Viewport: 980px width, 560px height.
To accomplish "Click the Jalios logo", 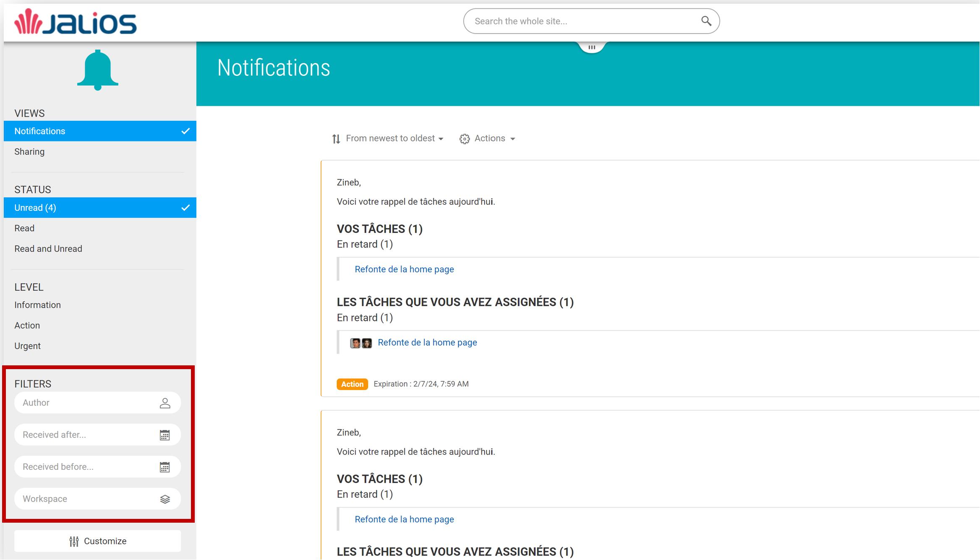I will click(x=76, y=22).
